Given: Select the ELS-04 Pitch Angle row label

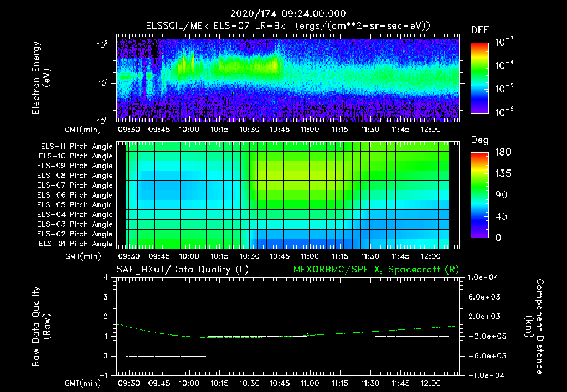Looking at the screenshot, I should tap(75, 214).
